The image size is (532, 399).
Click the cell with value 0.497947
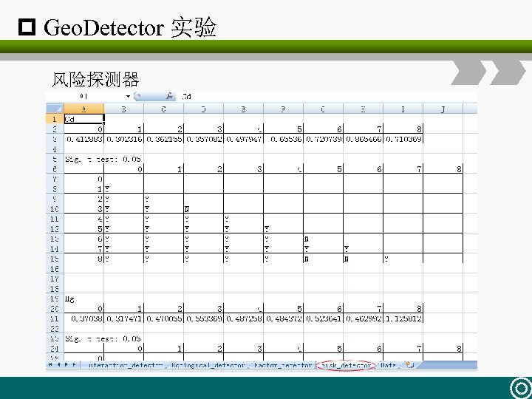click(x=243, y=139)
